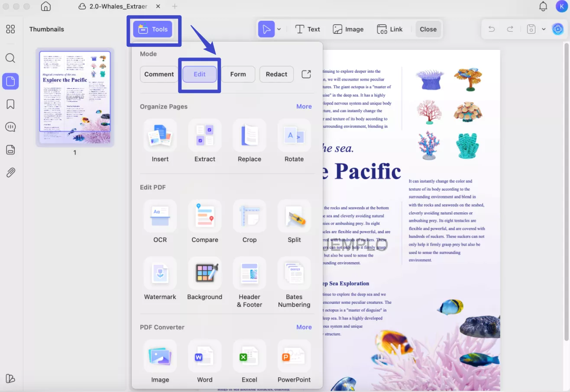Open the attachments panel
Viewport: 570px width, 392px height.
point(10,172)
